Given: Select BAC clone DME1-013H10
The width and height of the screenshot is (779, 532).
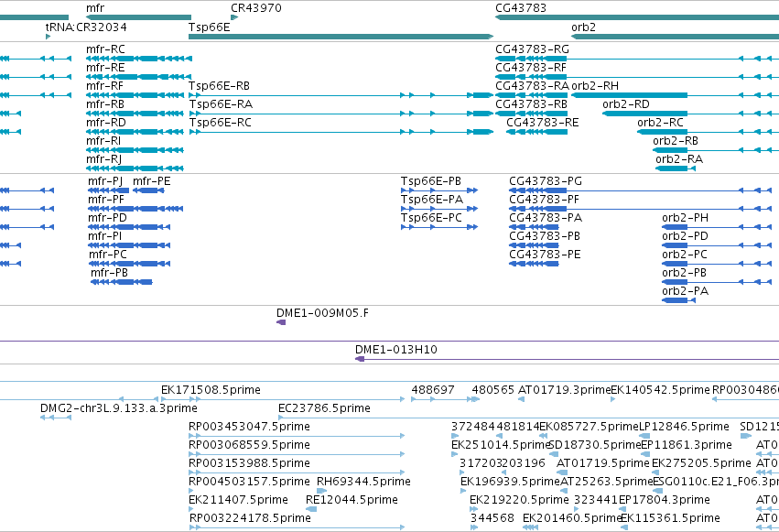Looking at the screenshot, I should [567, 359].
